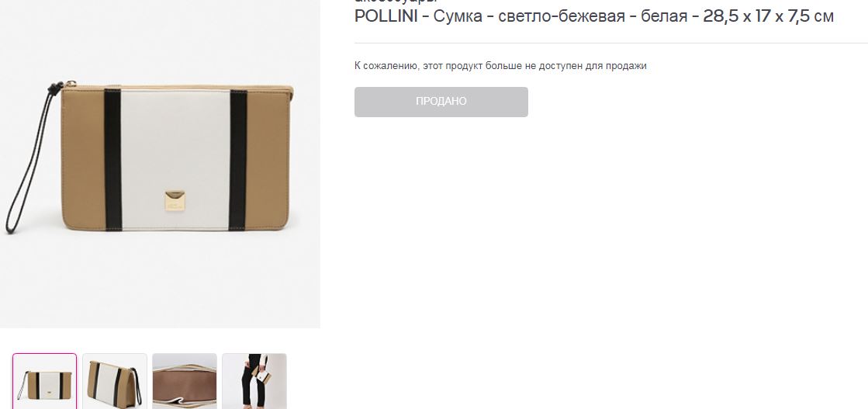This screenshot has width=868, height=409.
Task: Click the product unavailable message text
Action: click(500, 66)
